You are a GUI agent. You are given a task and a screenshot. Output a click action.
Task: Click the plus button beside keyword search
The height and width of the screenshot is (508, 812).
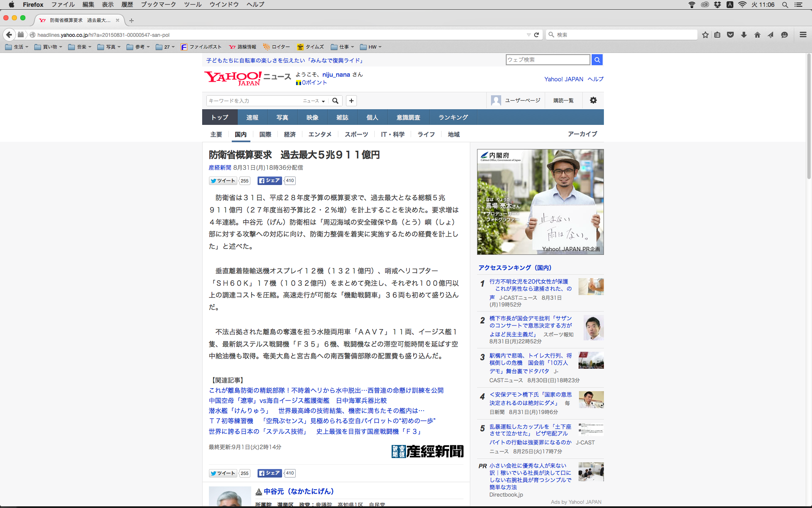coord(351,101)
